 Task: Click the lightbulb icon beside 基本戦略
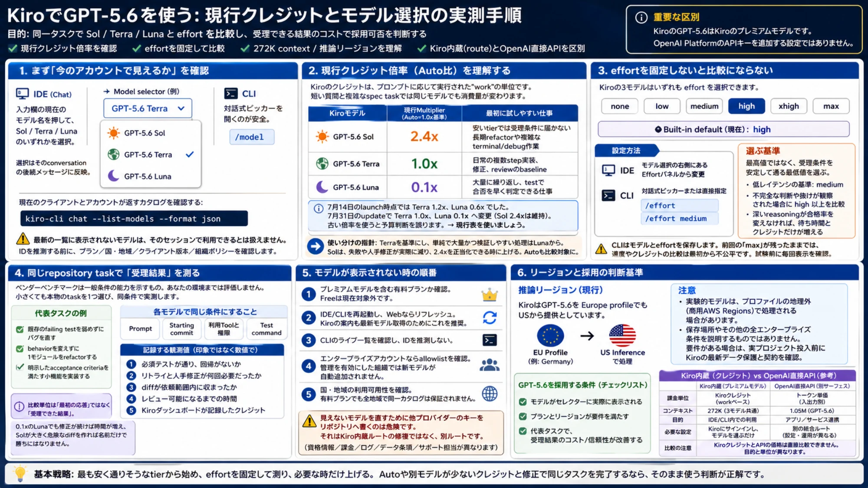click(x=20, y=474)
